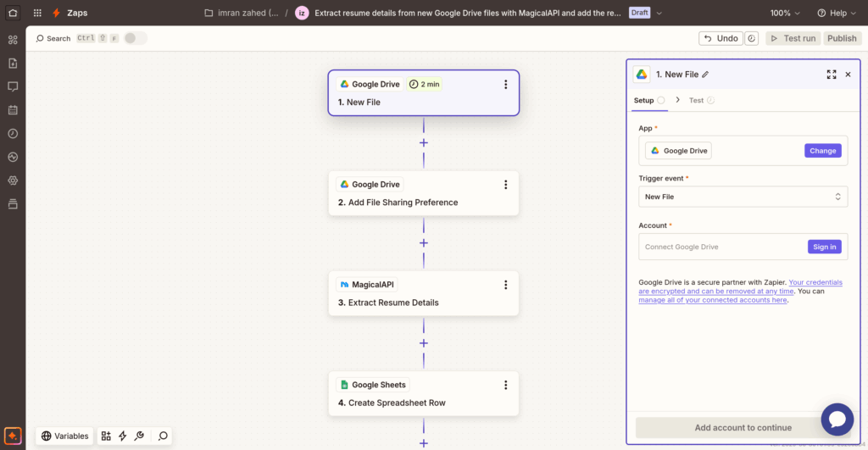This screenshot has width=868, height=450.
Task: Open the stacked layers sidebar icon
Action: [x=13, y=204]
